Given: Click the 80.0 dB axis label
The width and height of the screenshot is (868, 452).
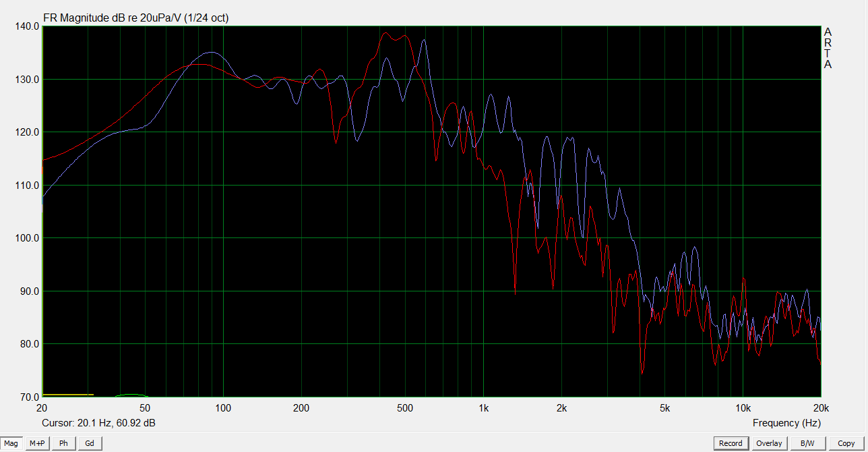Looking at the screenshot, I should coord(28,344).
